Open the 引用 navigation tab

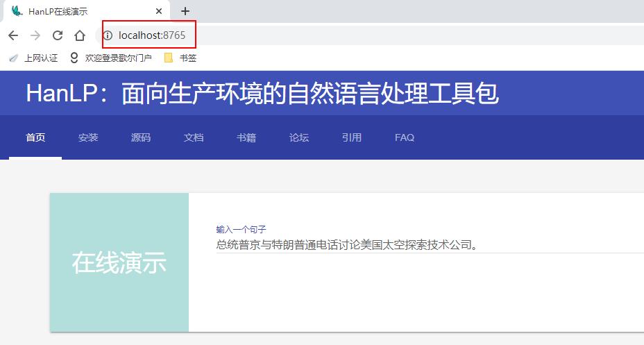click(x=352, y=137)
